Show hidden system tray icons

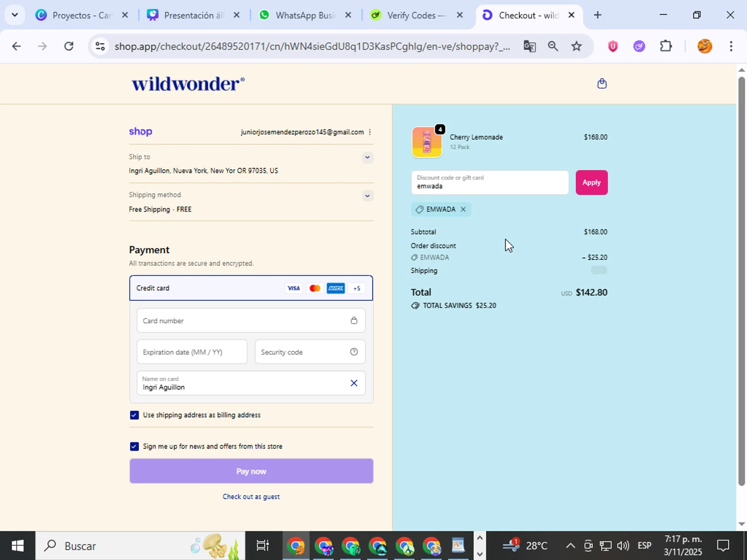[570, 546]
